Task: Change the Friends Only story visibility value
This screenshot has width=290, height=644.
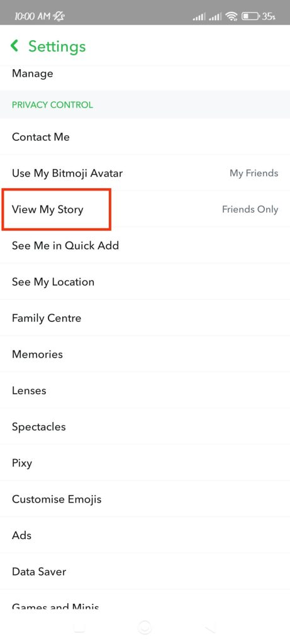Action: pyautogui.click(x=250, y=209)
